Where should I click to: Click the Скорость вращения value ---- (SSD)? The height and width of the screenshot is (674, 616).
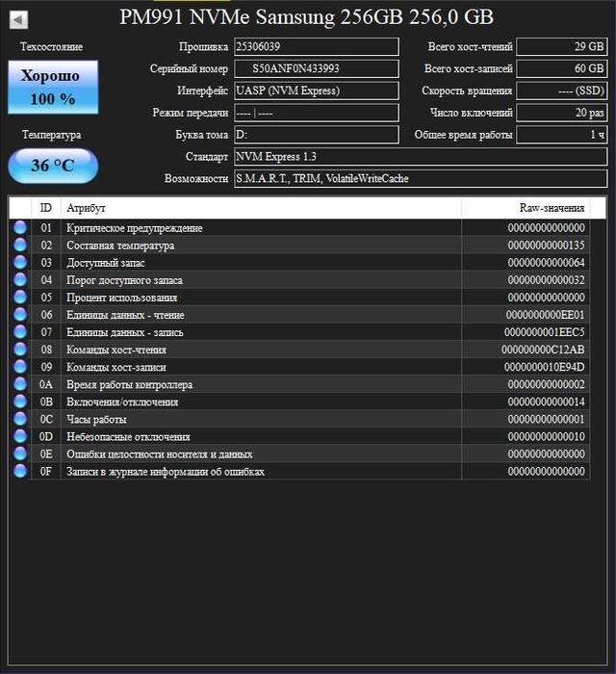point(562,91)
